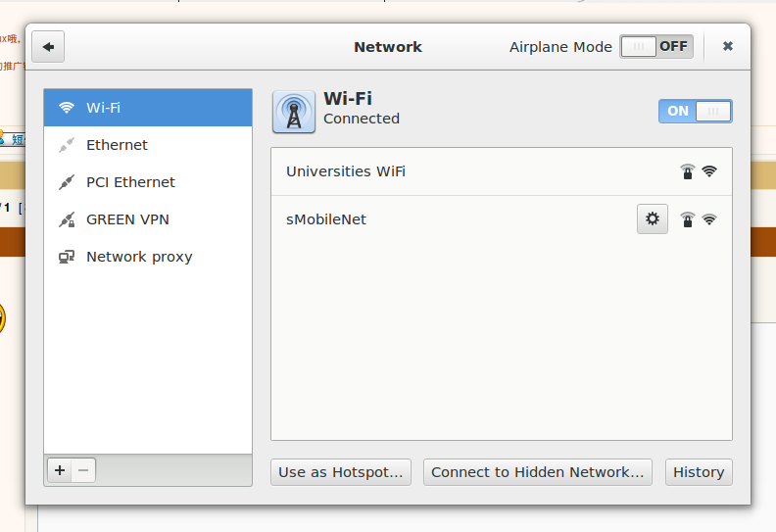
Task: Click Use as Hotspot button
Action: tap(341, 472)
